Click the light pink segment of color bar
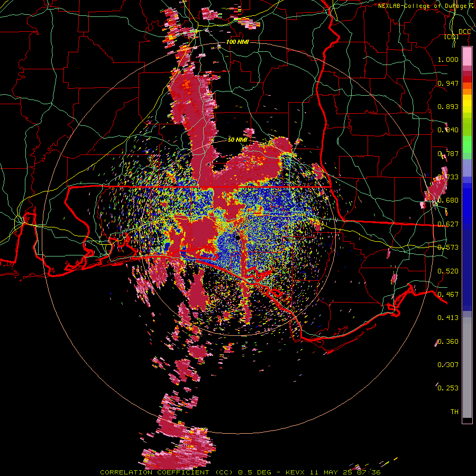 [467, 57]
